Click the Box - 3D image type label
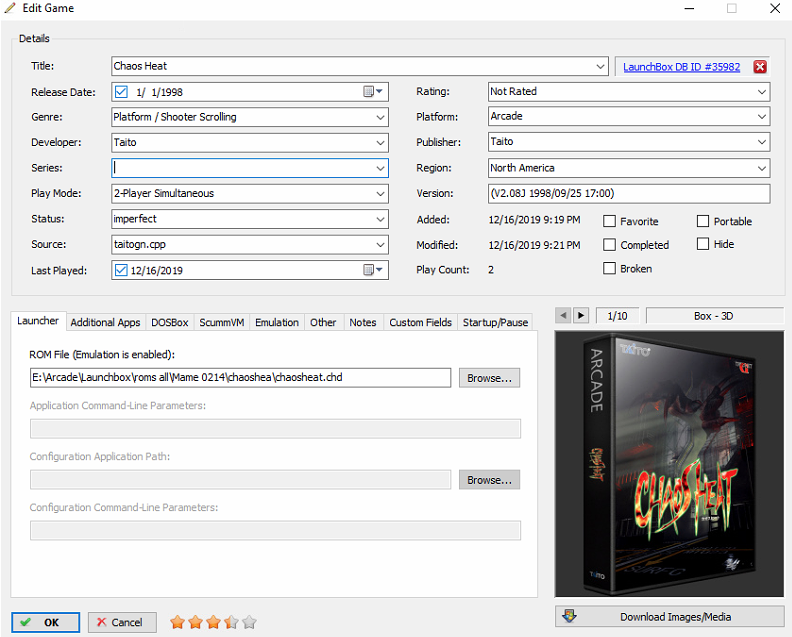The width and height of the screenshot is (792, 637). tap(714, 316)
